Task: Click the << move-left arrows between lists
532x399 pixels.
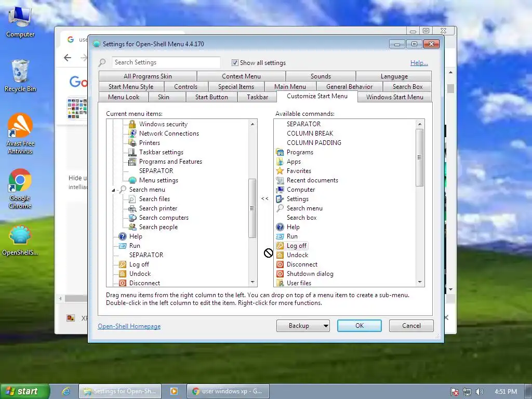Action: (265, 198)
